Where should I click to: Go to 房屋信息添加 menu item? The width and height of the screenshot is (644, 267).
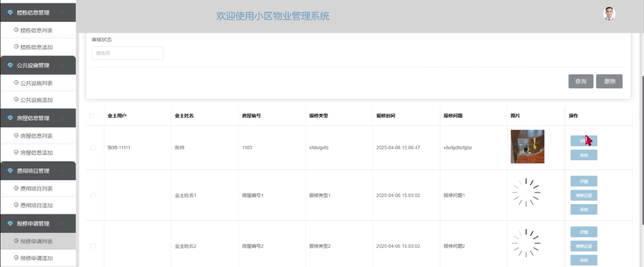coord(36,153)
